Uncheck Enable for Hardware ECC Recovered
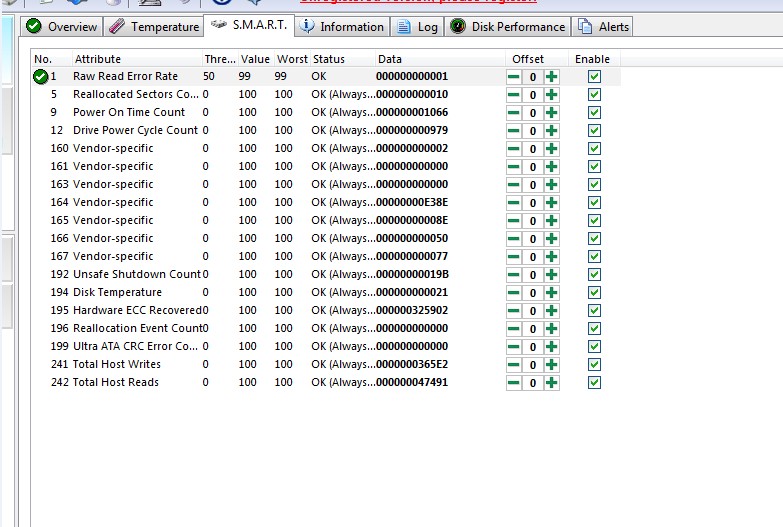The width and height of the screenshot is (783, 527). pyautogui.click(x=594, y=310)
